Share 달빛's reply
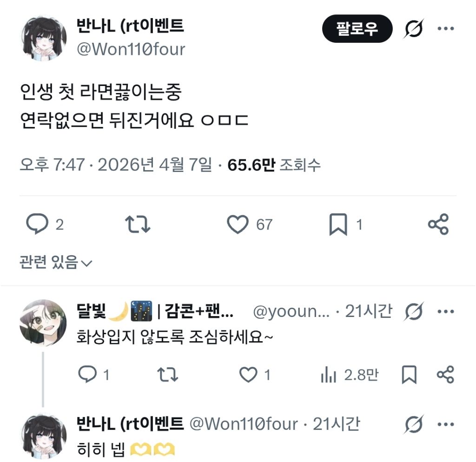The image size is (476, 462). click(445, 375)
